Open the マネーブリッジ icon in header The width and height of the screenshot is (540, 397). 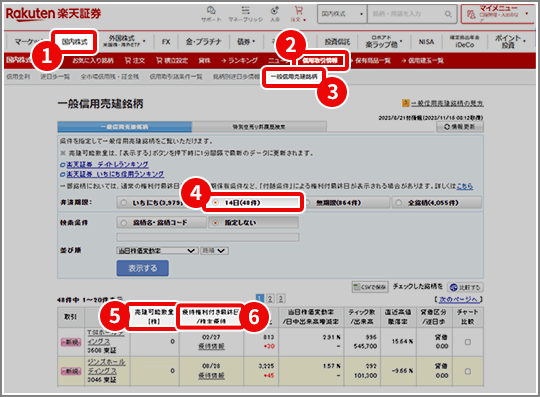[x=245, y=14]
